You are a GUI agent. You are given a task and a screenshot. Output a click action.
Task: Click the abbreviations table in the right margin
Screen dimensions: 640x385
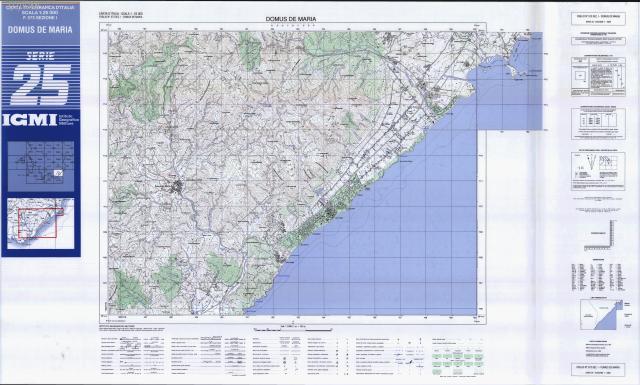click(598, 276)
